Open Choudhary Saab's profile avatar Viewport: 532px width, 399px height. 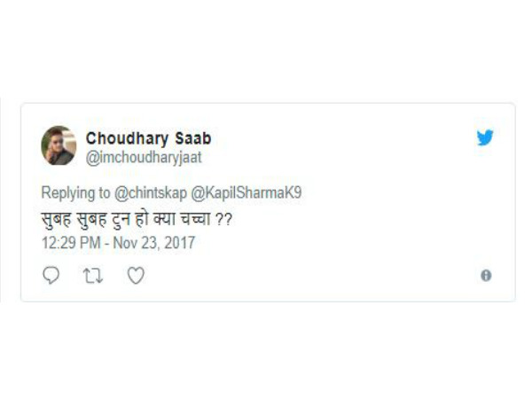(59, 145)
